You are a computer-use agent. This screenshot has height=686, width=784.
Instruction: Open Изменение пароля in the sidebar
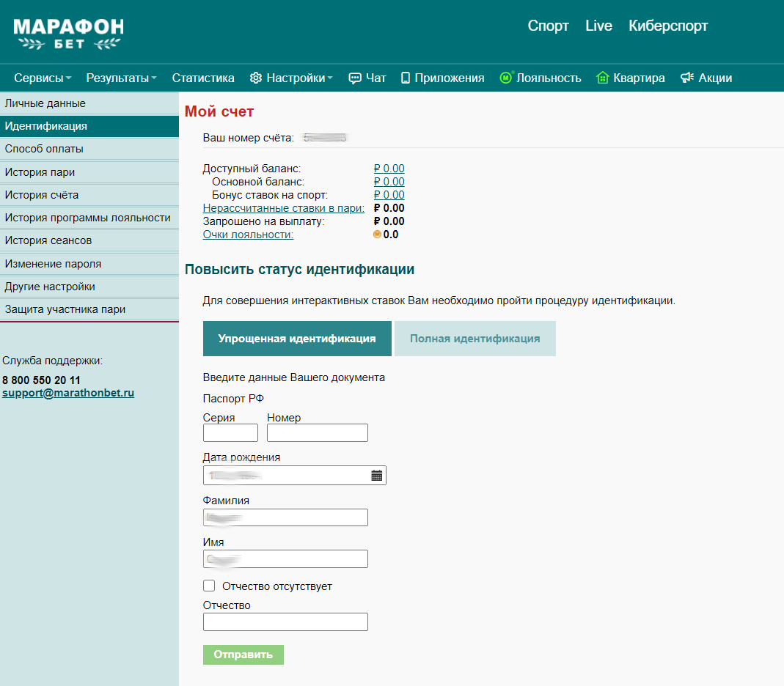pyautogui.click(x=89, y=263)
